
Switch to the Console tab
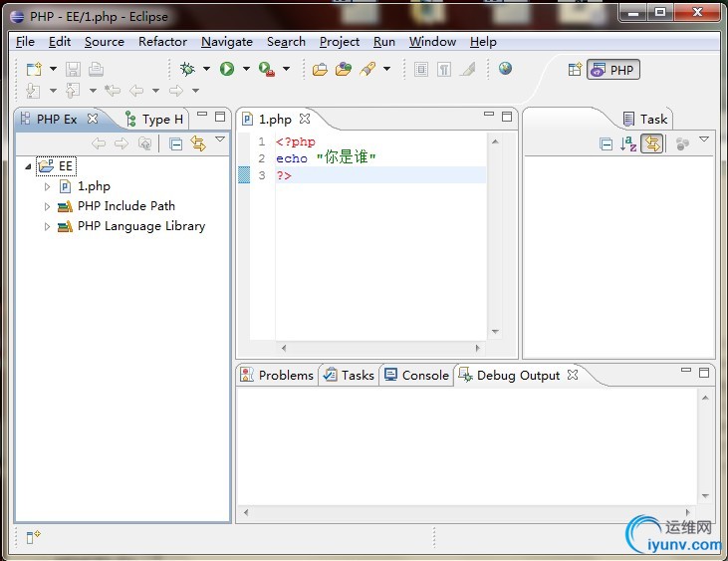416,376
